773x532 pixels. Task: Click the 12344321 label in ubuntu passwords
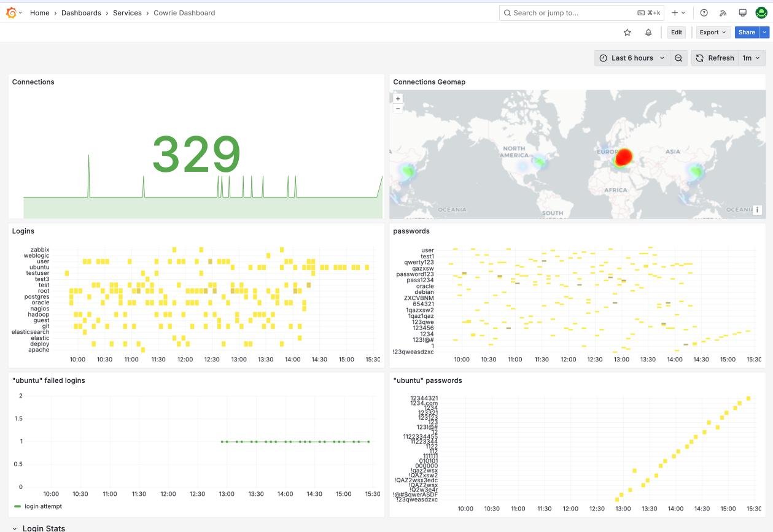(424, 398)
